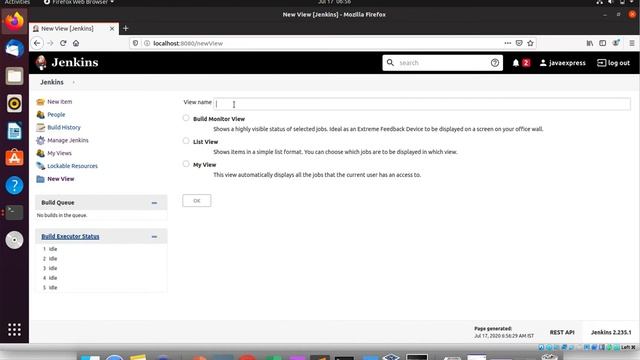Open Help from the dock
Viewport: 640px width, 360px height.
click(14, 185)
